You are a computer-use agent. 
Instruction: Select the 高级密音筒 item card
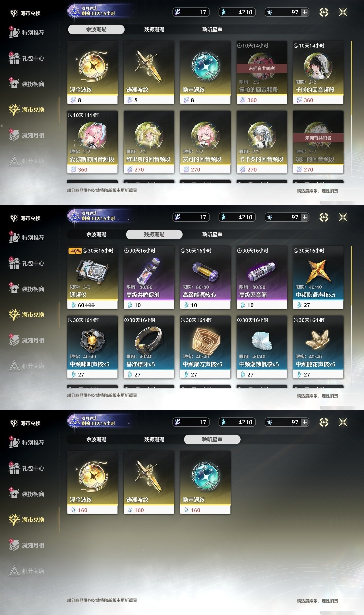tap(262, 278)
